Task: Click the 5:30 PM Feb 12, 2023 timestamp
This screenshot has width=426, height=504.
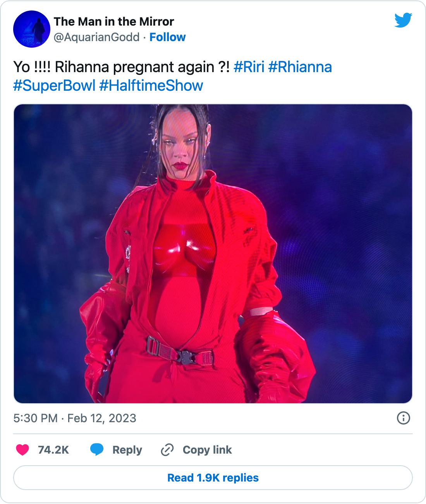Action: point(75,418)
